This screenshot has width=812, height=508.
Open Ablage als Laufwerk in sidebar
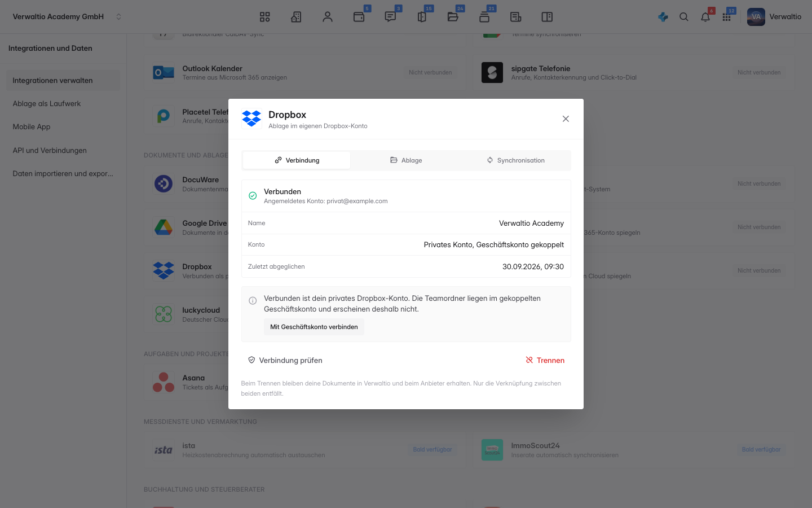tap(63, 104)
